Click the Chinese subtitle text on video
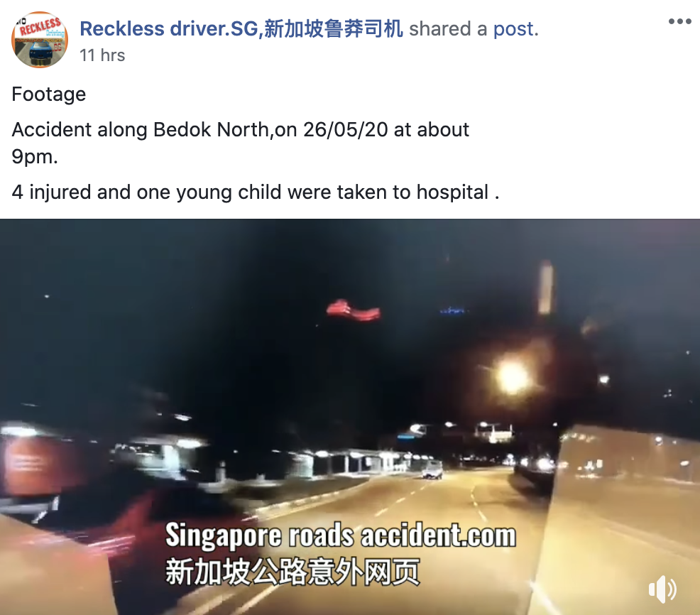Screen dimensions: 700x615 tap(292, 572)
